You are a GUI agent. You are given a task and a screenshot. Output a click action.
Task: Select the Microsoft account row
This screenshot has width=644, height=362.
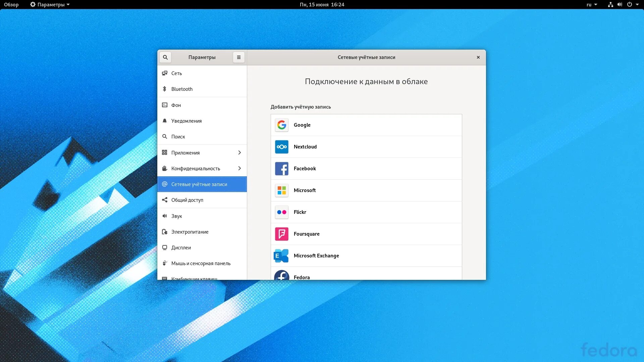(x=366, y=190)
